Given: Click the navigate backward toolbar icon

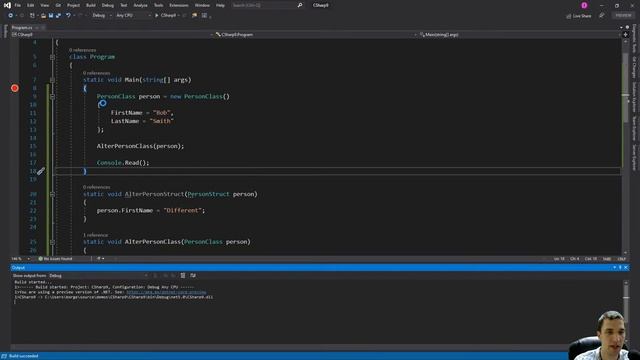Looking at the screenshot, I should 11,16.
